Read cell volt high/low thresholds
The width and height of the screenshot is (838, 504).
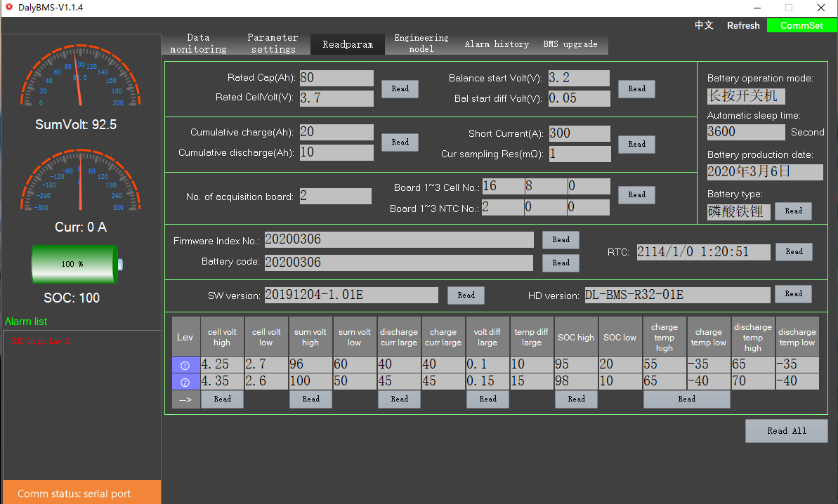click(x=223, y=399)
